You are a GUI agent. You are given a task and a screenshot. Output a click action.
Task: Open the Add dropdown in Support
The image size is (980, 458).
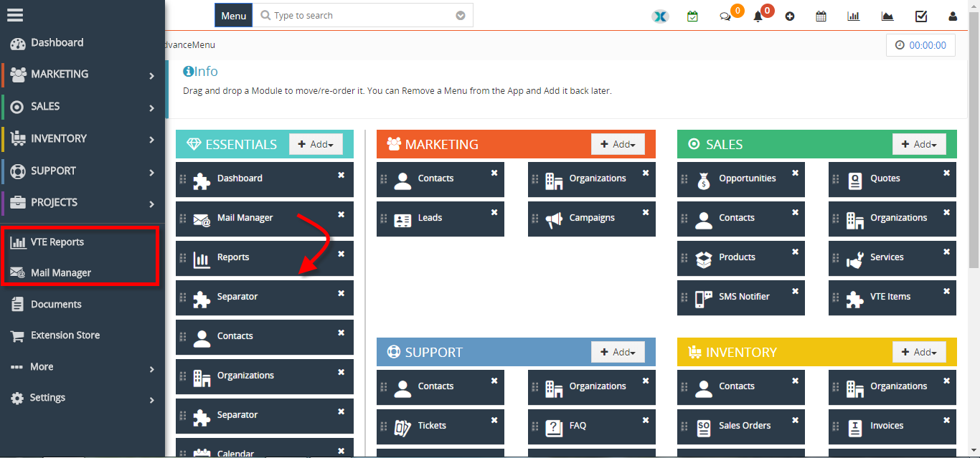click(618, 352)
